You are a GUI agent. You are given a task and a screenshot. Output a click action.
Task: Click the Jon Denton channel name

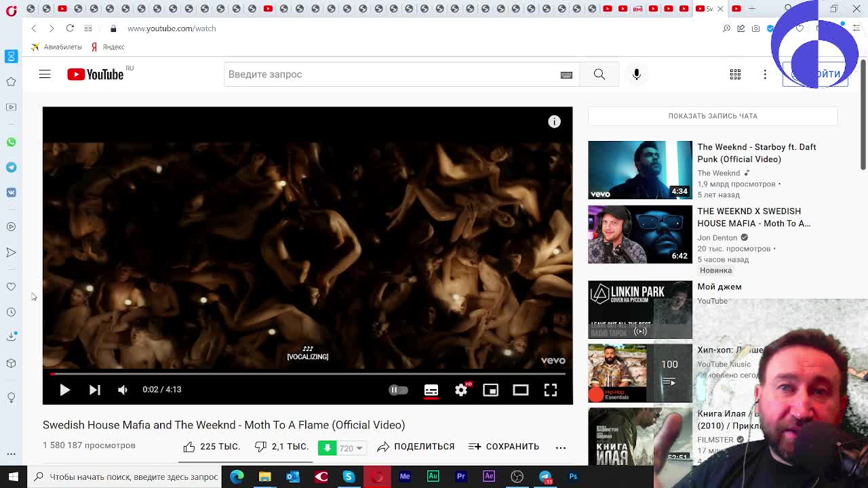click(717, 238)
